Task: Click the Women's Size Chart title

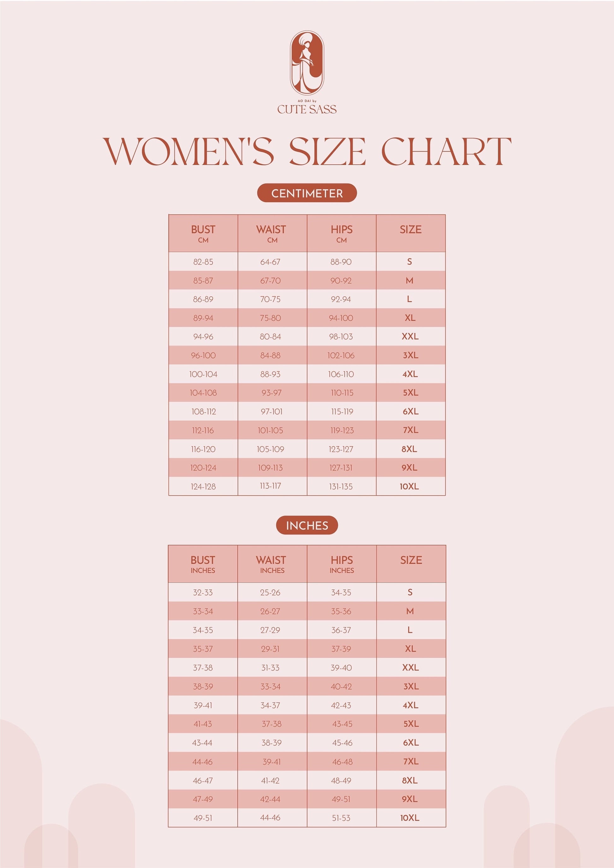Action: 307,151
